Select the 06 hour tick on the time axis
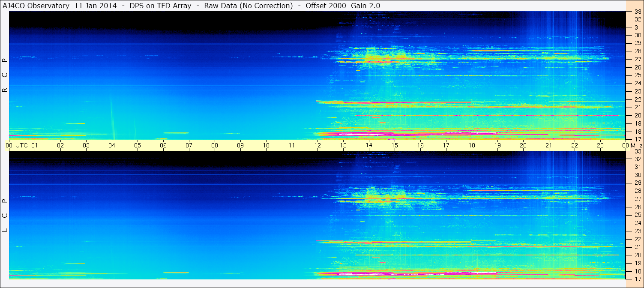 163,145
